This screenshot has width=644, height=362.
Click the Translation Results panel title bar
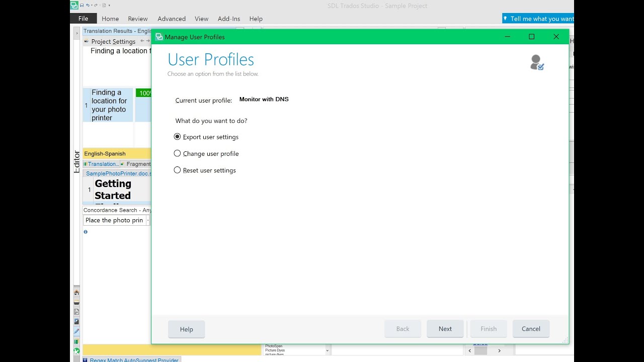117,31
